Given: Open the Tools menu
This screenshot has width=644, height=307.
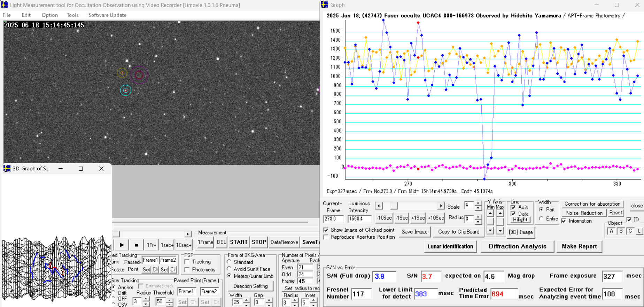Looking at the screenshot, I should click(x=72, y=15).
